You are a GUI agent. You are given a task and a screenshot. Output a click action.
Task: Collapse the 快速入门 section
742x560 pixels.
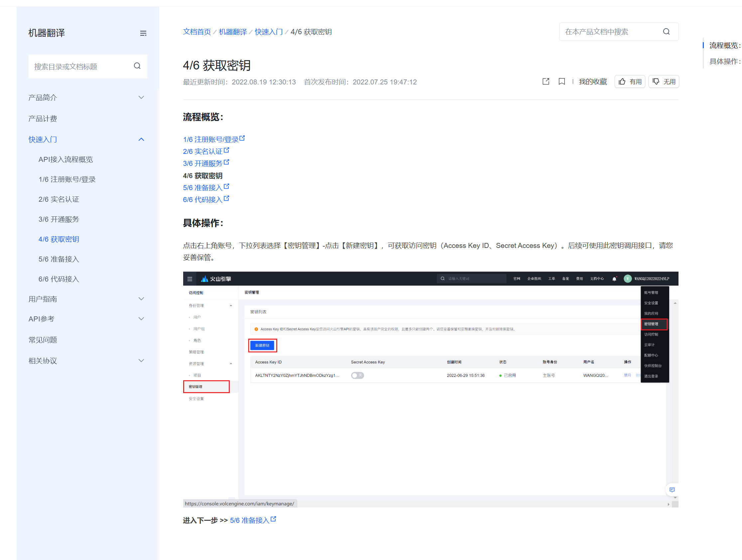(141, 140)
